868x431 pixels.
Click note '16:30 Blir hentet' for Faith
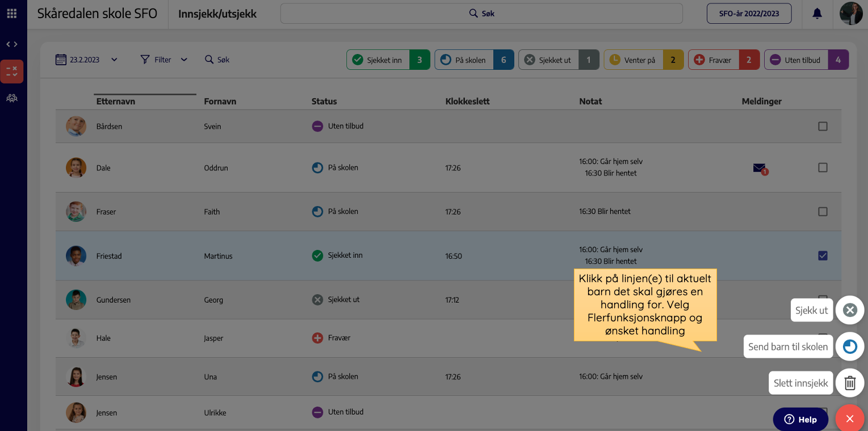605,211
